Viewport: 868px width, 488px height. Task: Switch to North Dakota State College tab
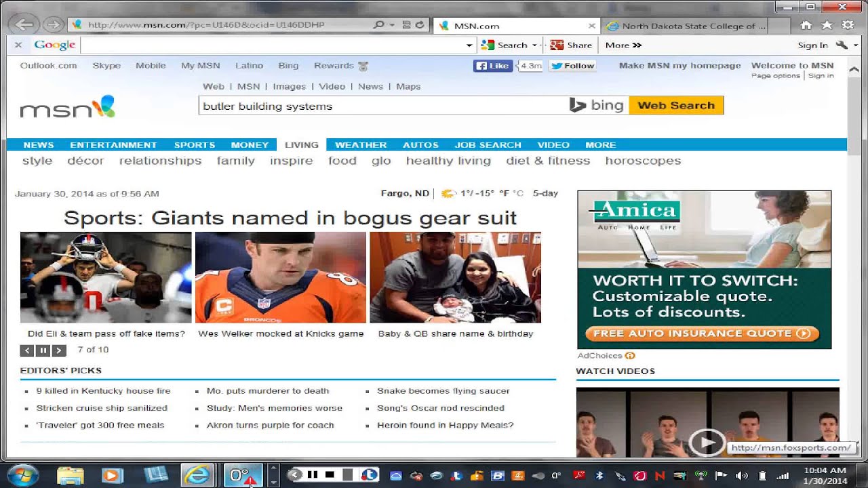[x=687, y=26]
